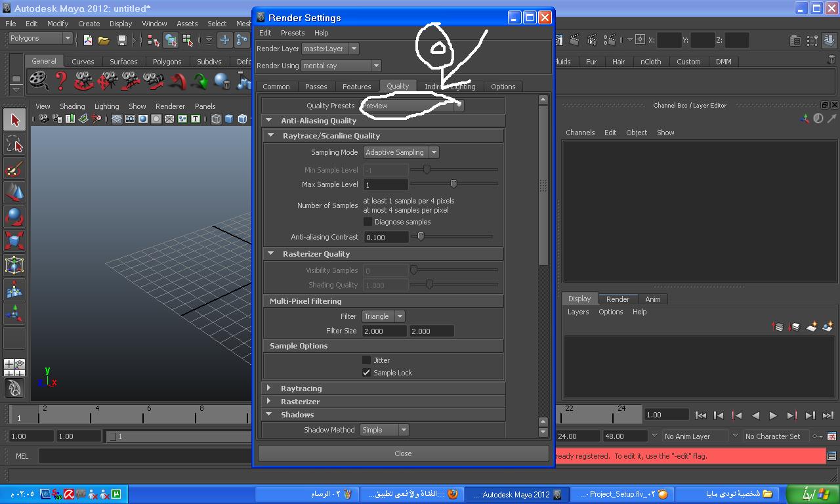Click the sphere with trash can shelf icon

coord(222,81)
